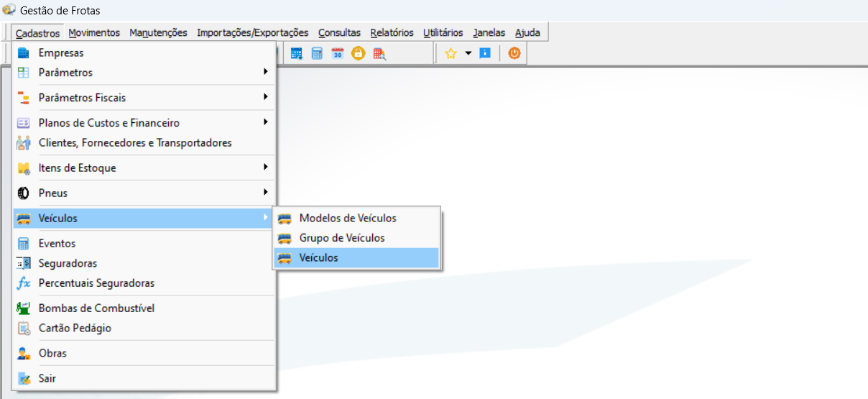Open the Movimentos menu
Viewport: 868px width, 399px height.
pos(94,33)
